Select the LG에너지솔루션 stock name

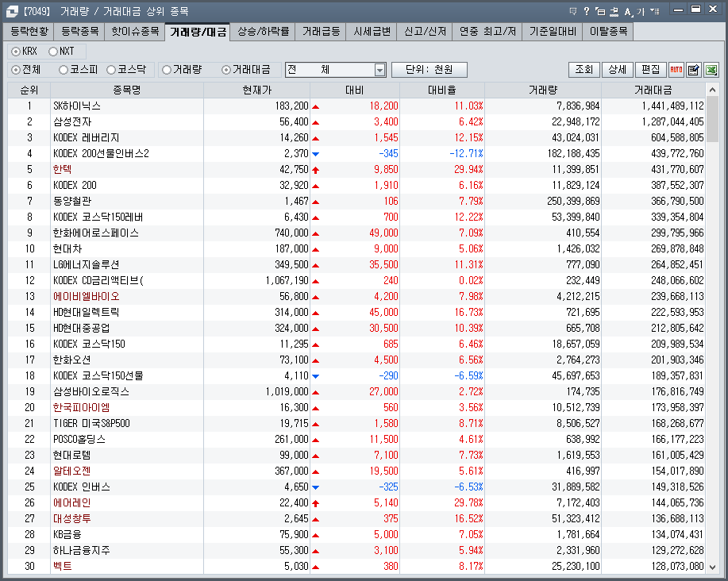click(87, 265)
